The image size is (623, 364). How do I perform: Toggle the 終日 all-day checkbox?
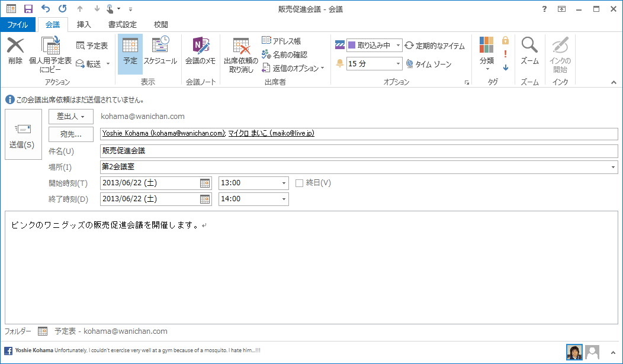tap(299, 183)
